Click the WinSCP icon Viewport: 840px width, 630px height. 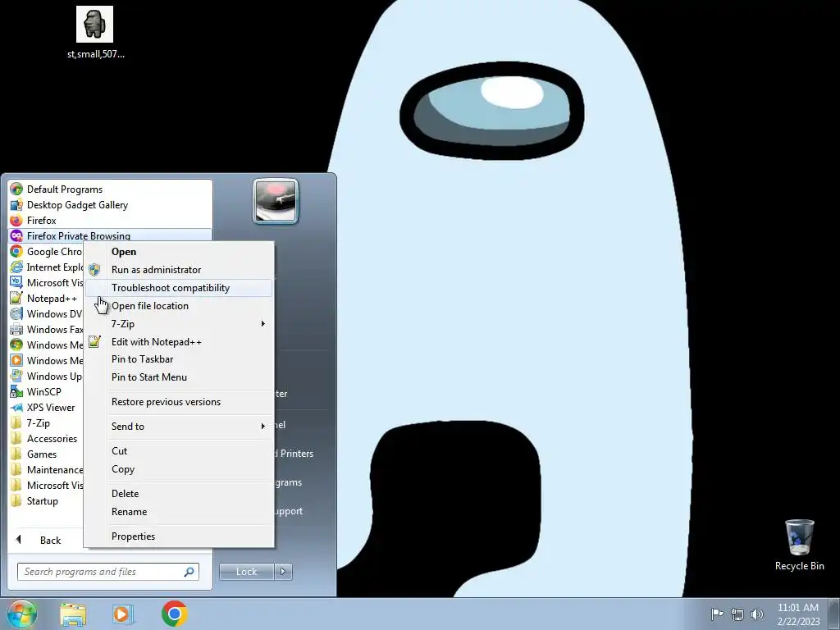coord(16,391)
